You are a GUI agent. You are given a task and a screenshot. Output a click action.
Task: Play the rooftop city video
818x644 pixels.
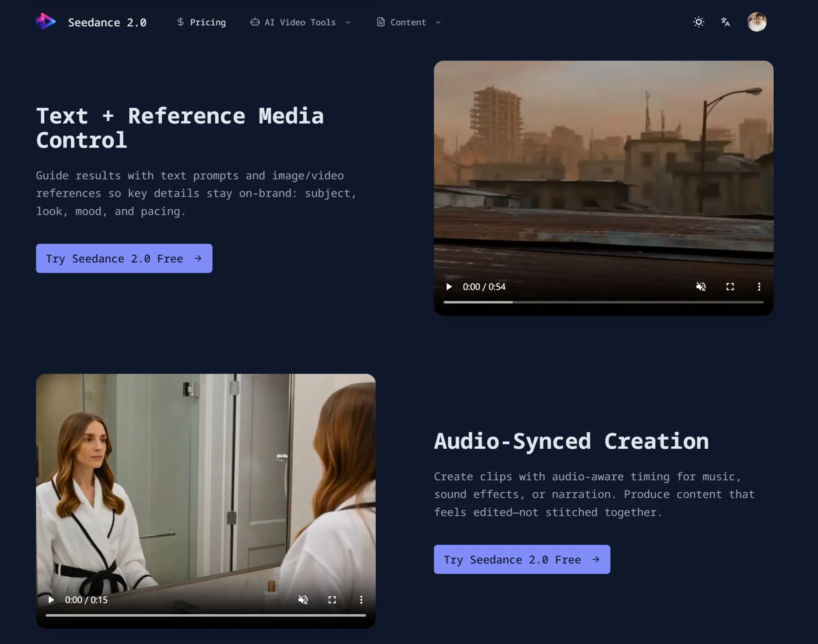(x=449, y=286)
